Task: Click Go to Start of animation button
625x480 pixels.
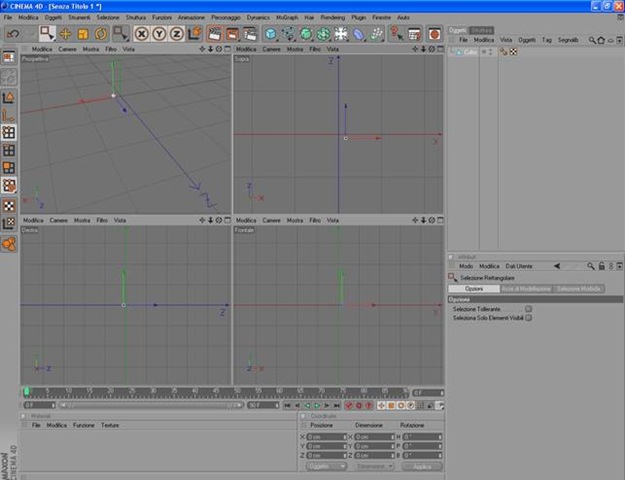Action: pos(287,405)
